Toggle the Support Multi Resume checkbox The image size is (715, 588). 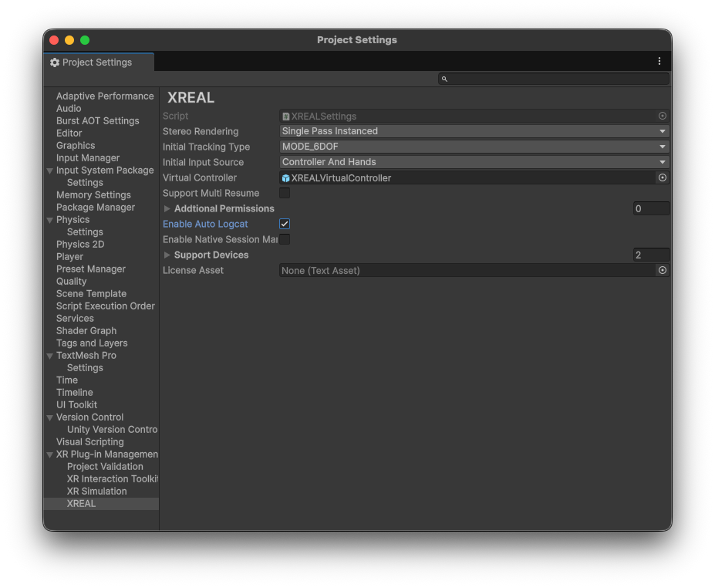285,193
